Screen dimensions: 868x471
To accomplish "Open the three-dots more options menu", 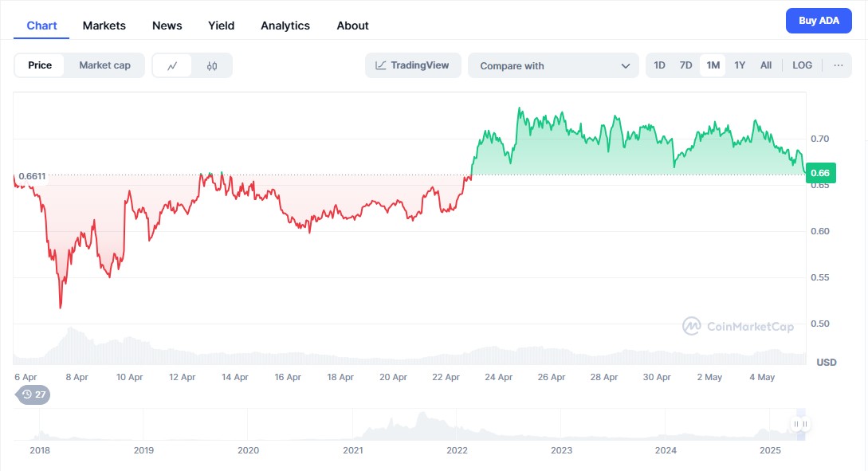I will [838, 65].
